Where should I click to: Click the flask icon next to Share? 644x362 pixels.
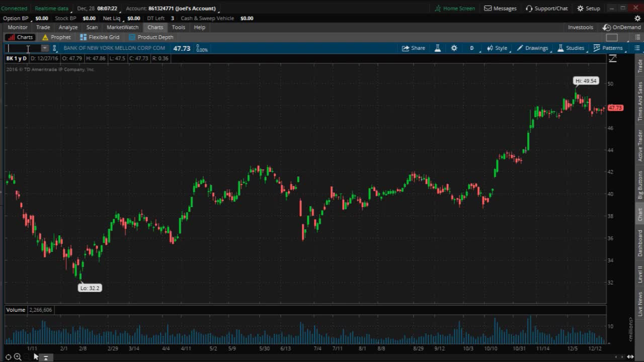(438, 48)
